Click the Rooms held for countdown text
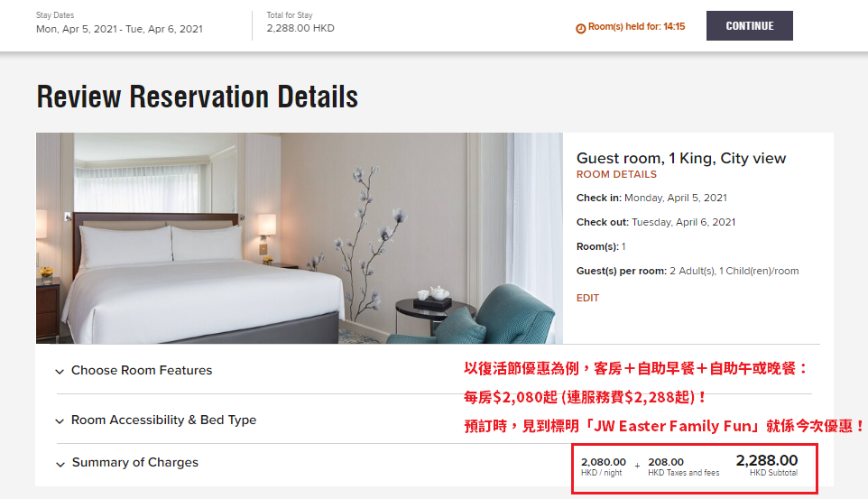868x499 pixels. (637, 26)
